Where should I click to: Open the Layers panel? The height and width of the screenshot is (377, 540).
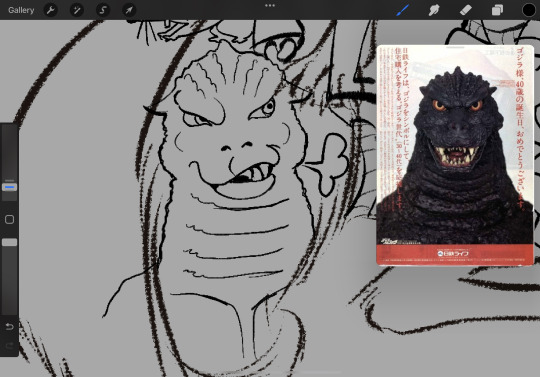(497, 10)
